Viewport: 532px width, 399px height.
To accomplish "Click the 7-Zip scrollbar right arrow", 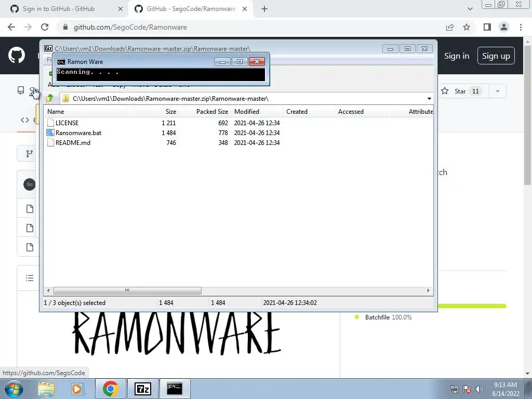I will coord(428,290).
